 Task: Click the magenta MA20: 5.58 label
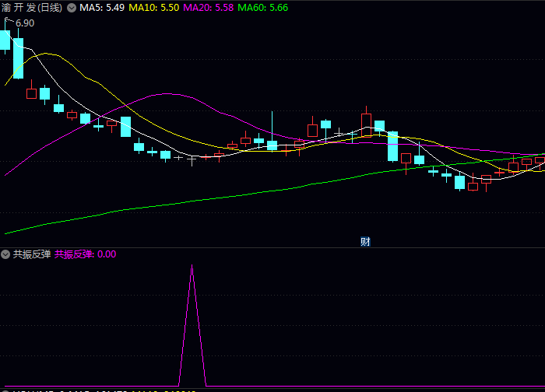(x=208, y=8)
